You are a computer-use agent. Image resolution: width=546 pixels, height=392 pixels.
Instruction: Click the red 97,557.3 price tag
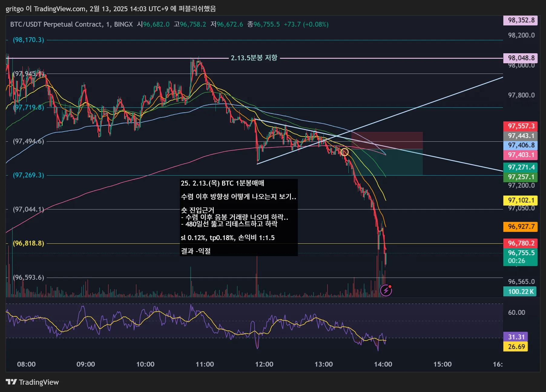(x=521, y=126)
